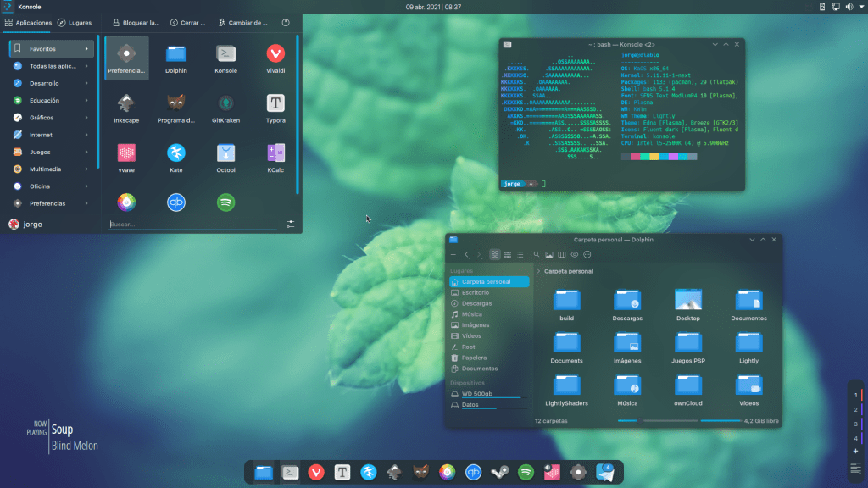Screen dimensions: 868x488
Task: Switch to the Lugares tab
Action: point(75,23)
